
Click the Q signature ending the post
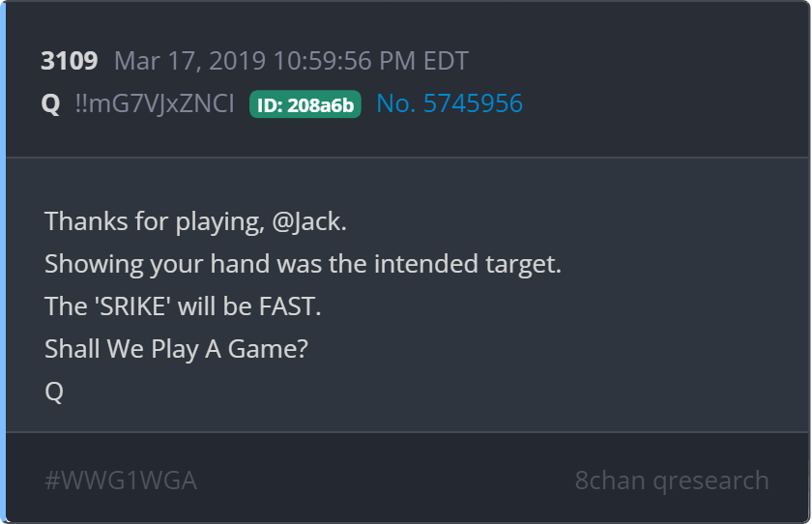(54, 392)
